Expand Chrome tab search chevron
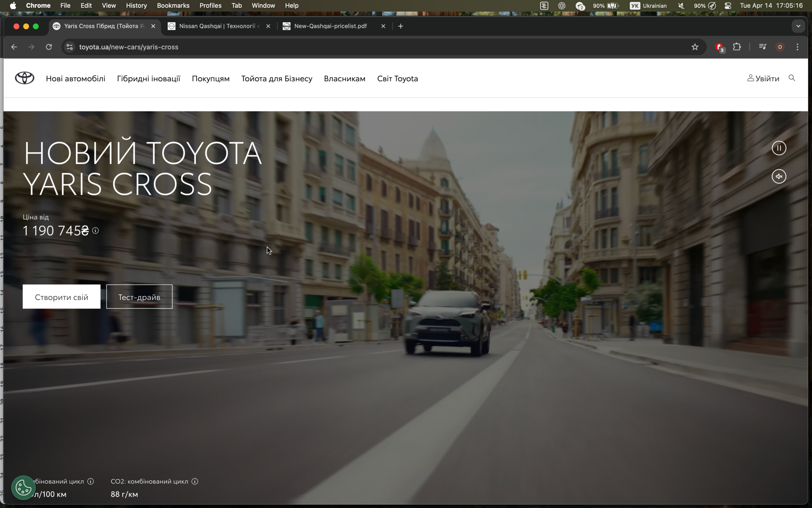This screenshot has width=812, height=508. coord(798,26)
